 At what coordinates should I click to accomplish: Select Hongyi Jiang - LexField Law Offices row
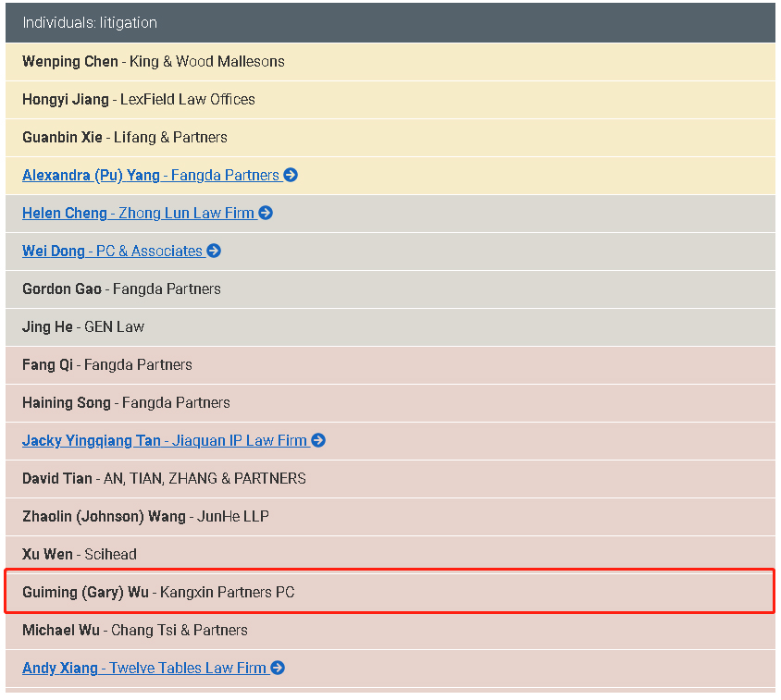(x=390, y=100)
